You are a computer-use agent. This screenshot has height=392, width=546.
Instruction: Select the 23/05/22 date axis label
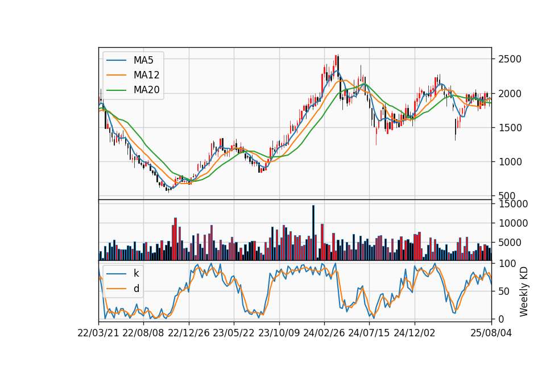click(x=234, y=333)
